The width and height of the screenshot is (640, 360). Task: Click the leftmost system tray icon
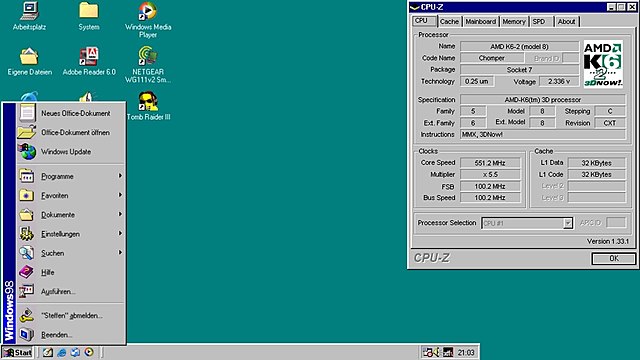[427, 352]
